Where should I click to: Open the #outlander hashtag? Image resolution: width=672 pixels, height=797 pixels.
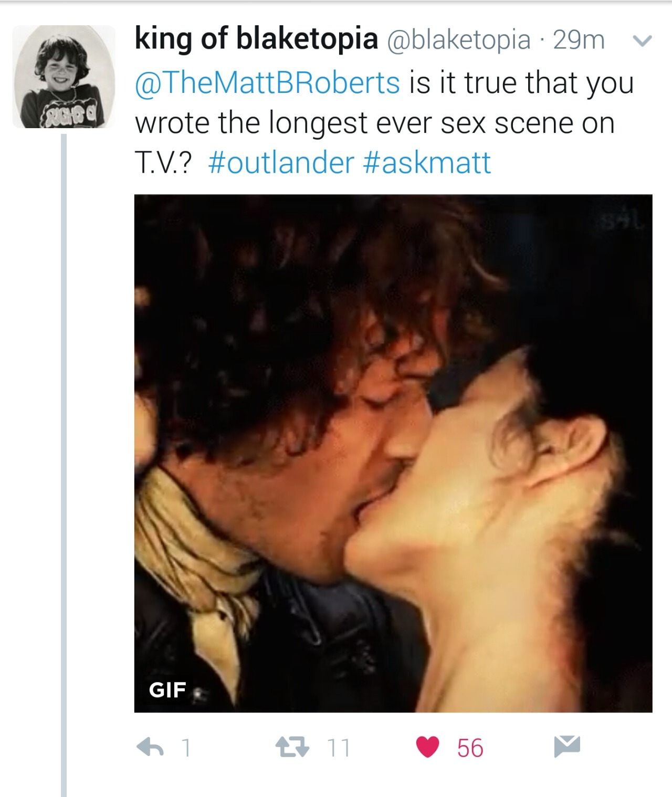click(x=281, y=162)
